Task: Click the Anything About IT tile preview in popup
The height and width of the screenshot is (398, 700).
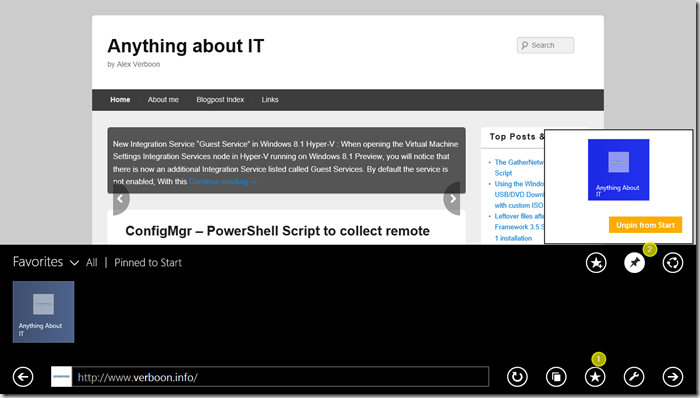Action: 618,170
